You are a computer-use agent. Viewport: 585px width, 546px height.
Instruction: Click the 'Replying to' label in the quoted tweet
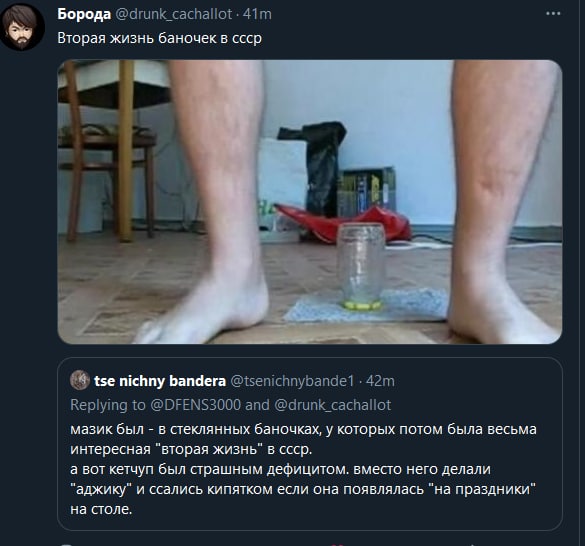tap(108, 405)
